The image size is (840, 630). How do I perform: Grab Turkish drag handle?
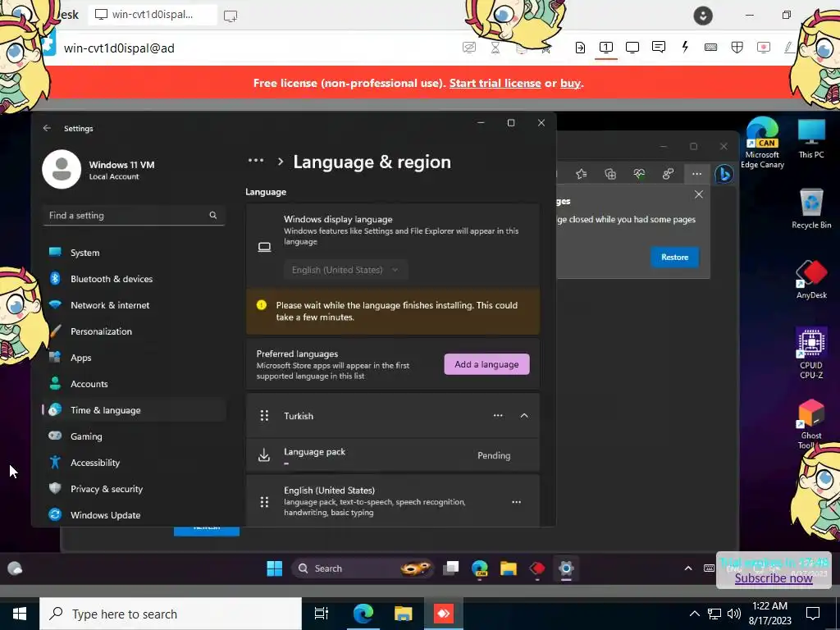tap(264, 416)
